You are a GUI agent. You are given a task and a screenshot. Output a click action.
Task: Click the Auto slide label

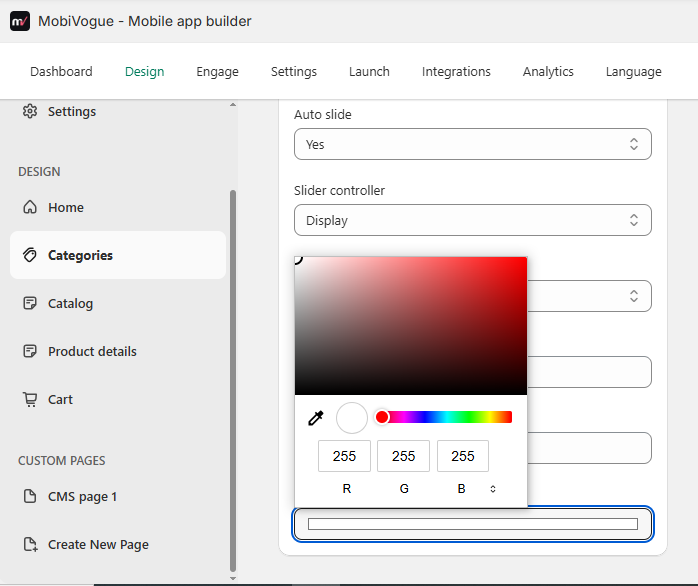click(323, 114)
